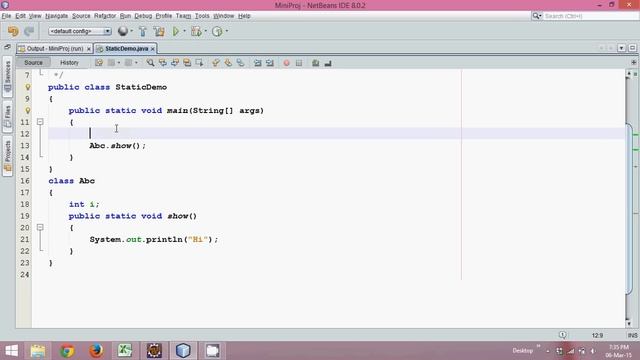The height and width of the screenshot is (360, 640).
Task: Open Firefox from taskbar
Action: point(96,351)
